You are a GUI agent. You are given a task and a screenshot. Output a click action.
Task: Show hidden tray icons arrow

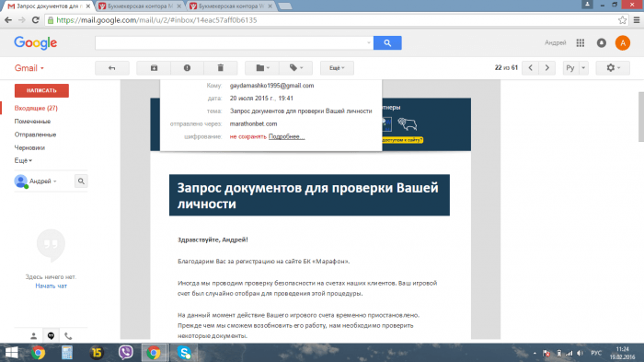click(535, 353)
